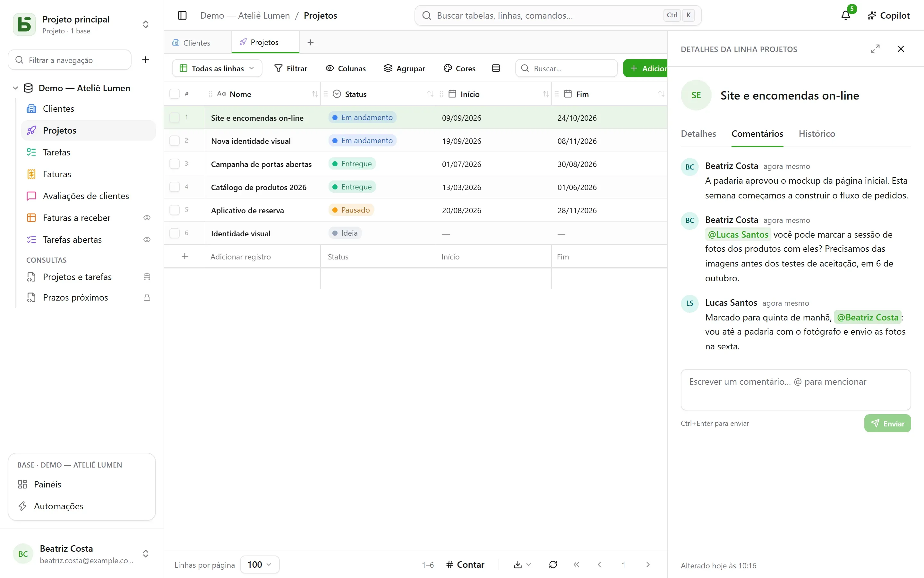
Task: Click the Enviar comment button
Action: click(x=887, y=423)
